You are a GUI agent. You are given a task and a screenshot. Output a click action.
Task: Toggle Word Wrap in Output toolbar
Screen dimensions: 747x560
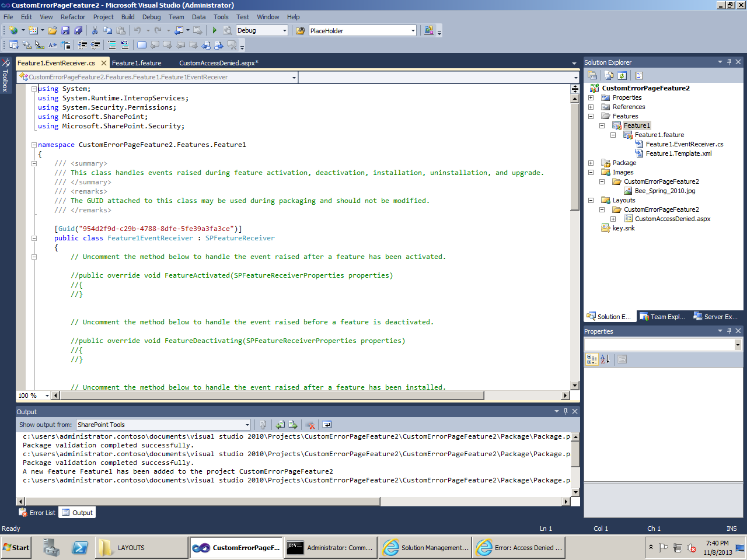point(327,425)
